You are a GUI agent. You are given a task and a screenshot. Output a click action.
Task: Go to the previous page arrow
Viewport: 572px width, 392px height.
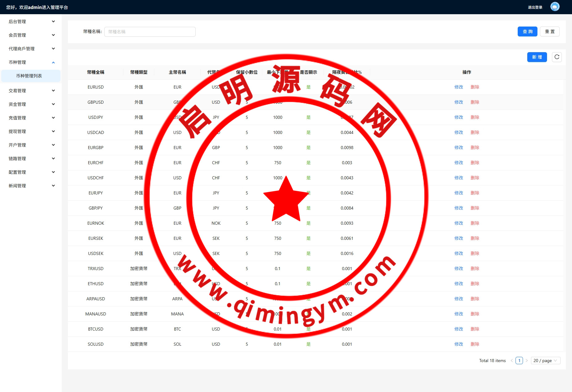(512, 361)
